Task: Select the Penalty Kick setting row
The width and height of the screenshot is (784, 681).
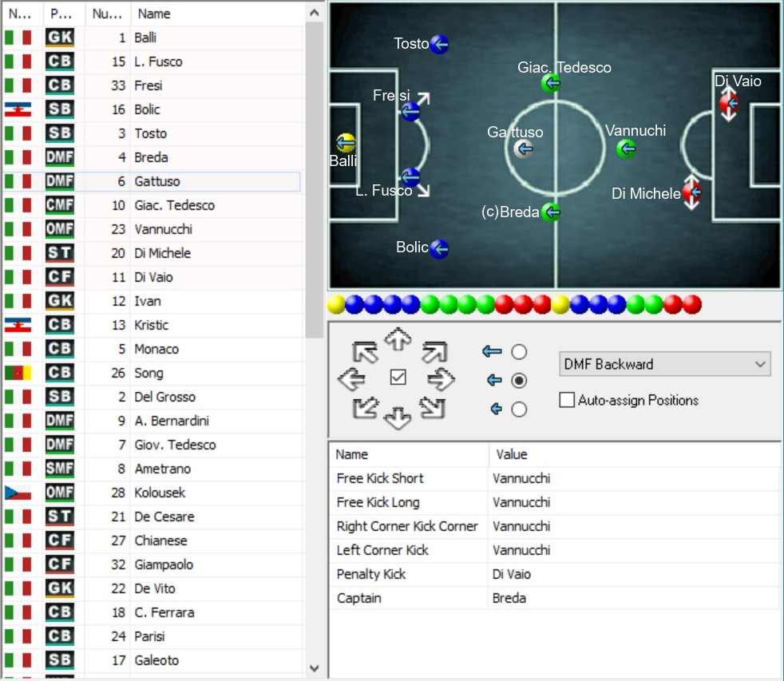Action: point(555,575)
